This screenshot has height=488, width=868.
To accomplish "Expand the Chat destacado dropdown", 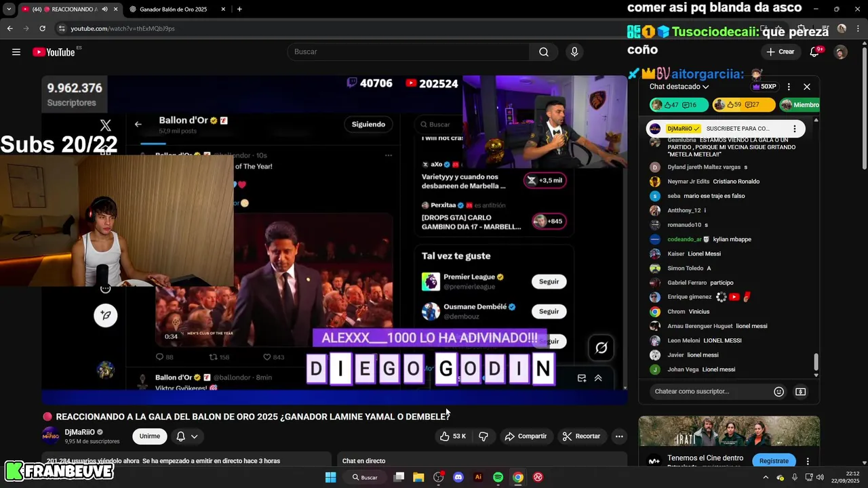I will pos(679,87).
